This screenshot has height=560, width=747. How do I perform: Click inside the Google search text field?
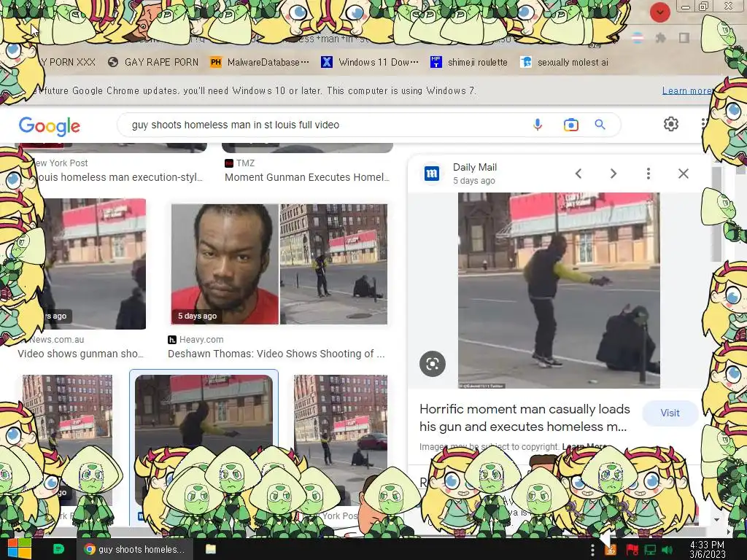[324, 125]
